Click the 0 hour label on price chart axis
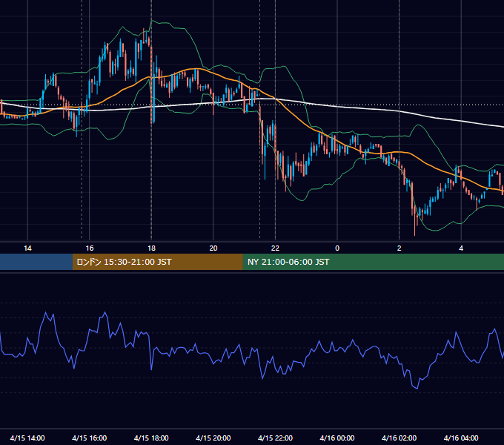The width and height of the screenshot is (504, 445). click(337, 248)
